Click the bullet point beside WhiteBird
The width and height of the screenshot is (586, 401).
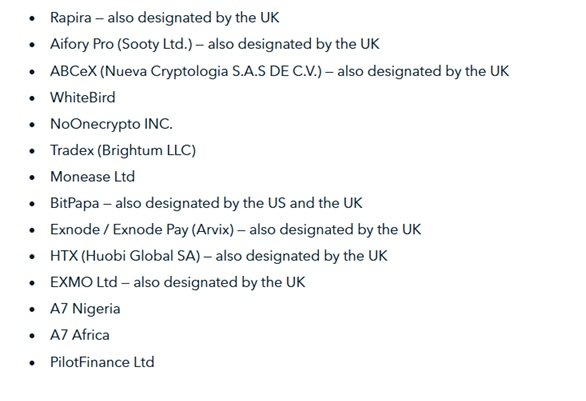[32, 98]
